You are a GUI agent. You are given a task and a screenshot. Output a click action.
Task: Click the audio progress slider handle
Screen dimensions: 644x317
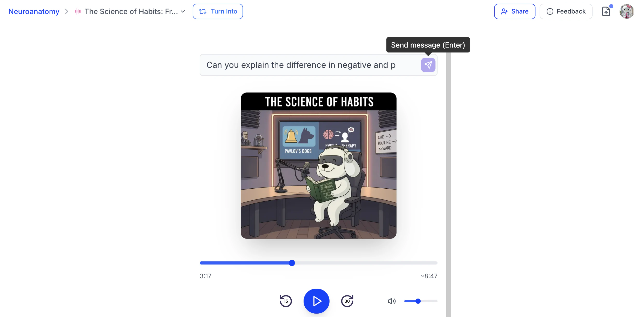(292, 263)
